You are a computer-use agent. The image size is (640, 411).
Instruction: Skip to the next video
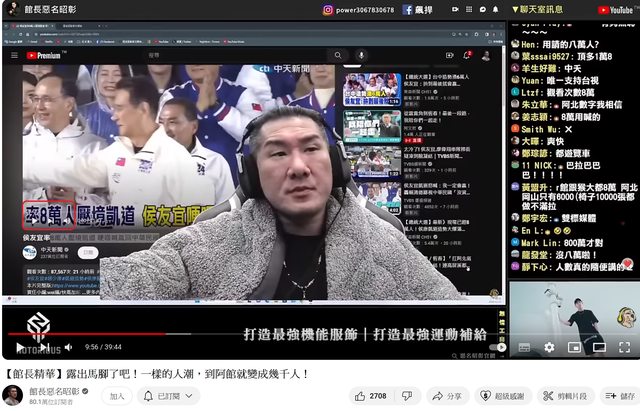point(45,347)
